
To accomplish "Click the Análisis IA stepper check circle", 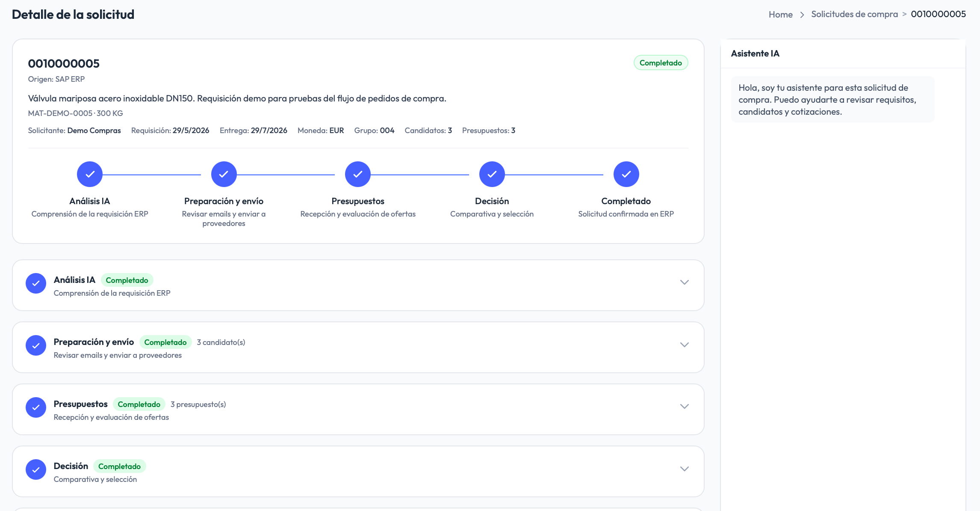I will click(90, 174).
